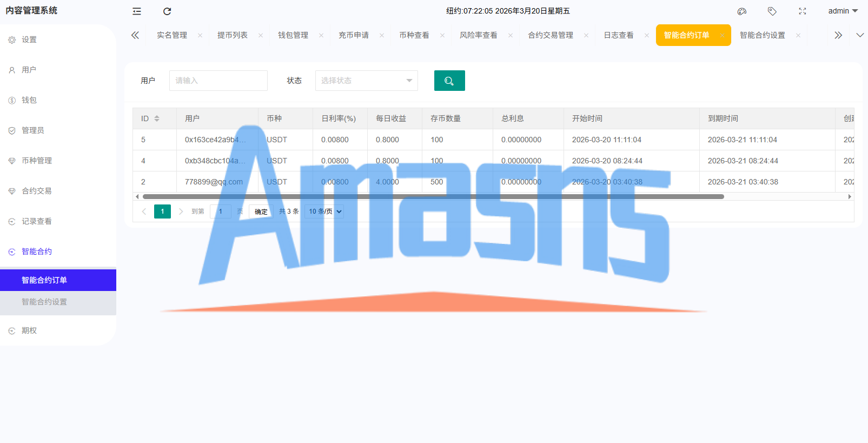Close the 钱包管理 tab
This screenshot has width=868, height=443.
click(321, 35)
